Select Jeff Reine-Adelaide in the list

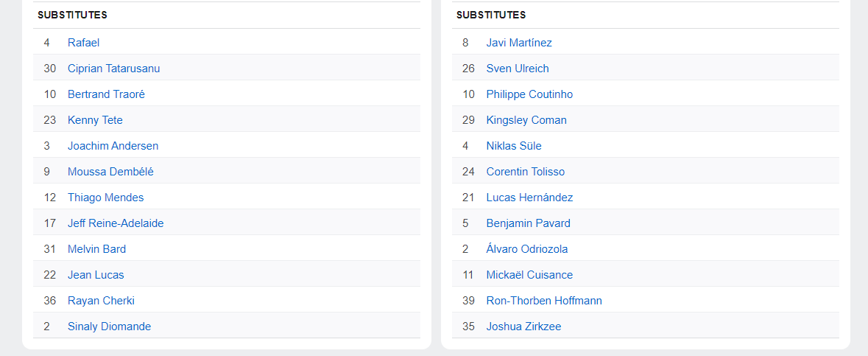pos(116,223)
